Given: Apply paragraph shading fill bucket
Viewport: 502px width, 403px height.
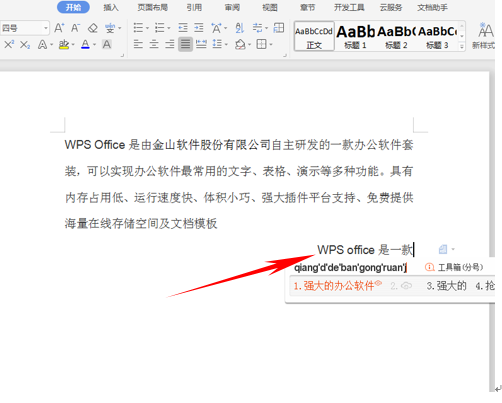Looking at the screenshot, I should [240, 44].
